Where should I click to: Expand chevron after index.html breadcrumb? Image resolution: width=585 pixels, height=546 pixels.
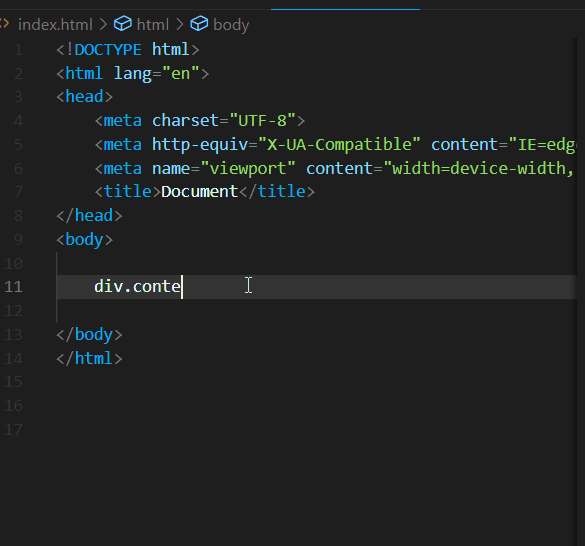pos(103,25)
